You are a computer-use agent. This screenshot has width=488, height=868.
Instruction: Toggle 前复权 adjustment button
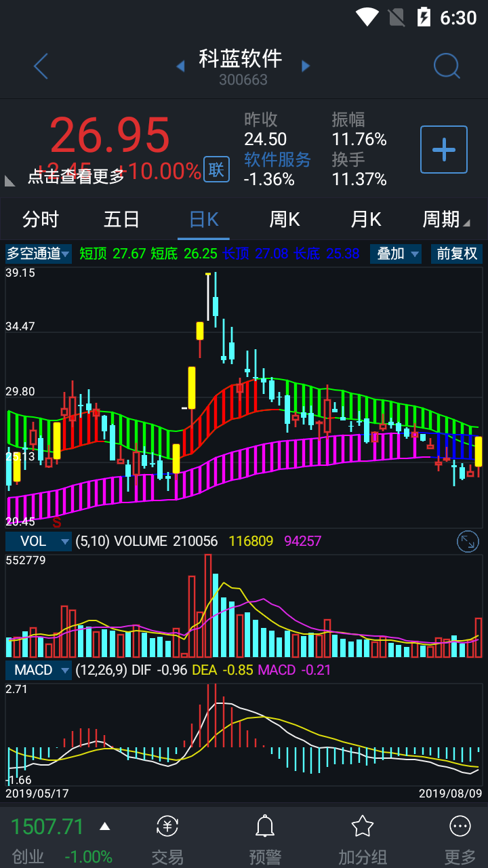(457, 254)
